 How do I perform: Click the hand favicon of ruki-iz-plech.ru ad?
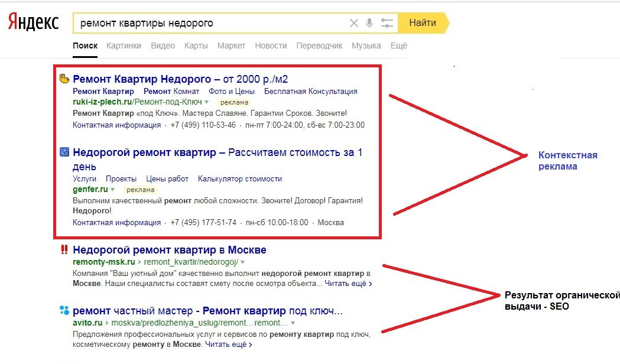[64, 79]
